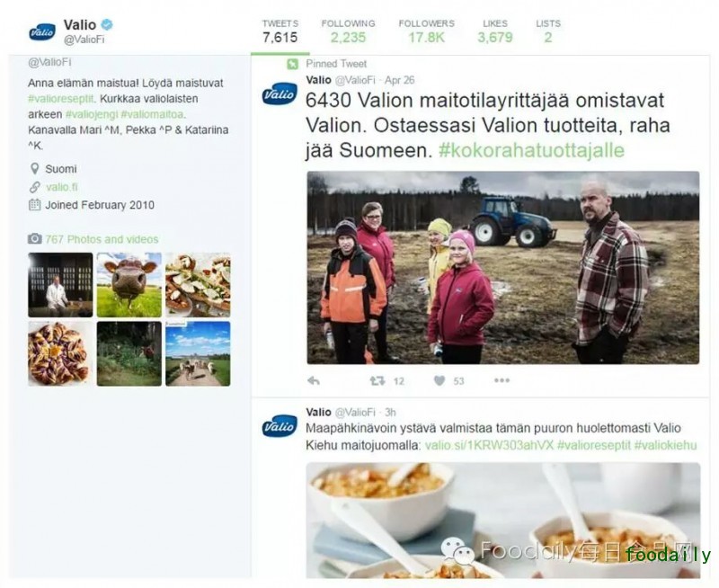Click the Valio avatar on the 3h tweet
This screenshot has width=719, height=588.
coord(280,426)
